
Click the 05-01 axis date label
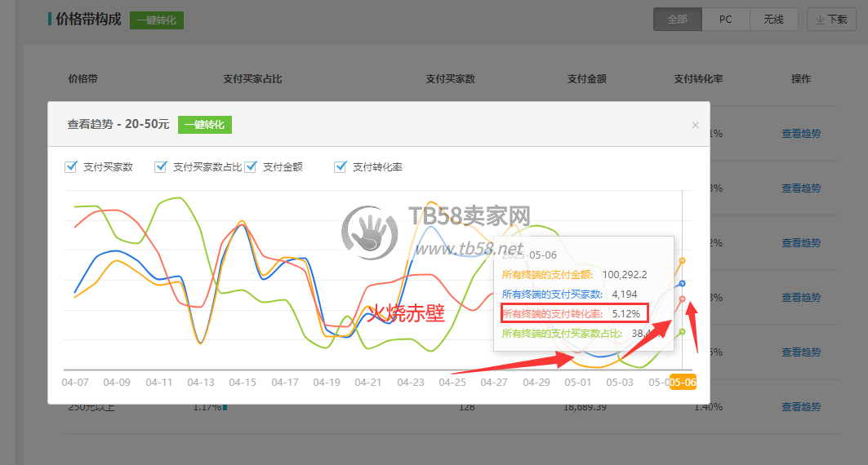(x=578, y=383)
